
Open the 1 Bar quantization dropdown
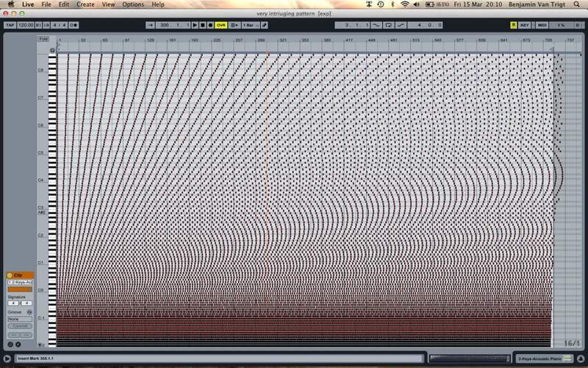pyautogui.click(x=250, y=25)
